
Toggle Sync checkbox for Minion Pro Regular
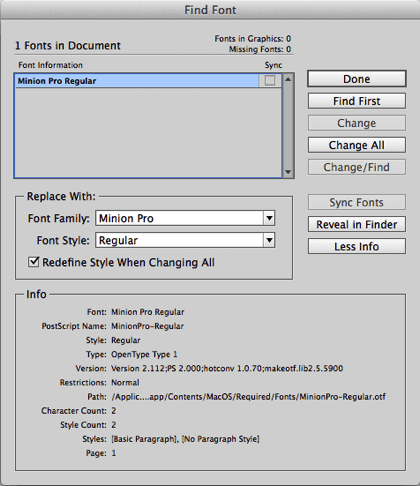tap(270, 81)
